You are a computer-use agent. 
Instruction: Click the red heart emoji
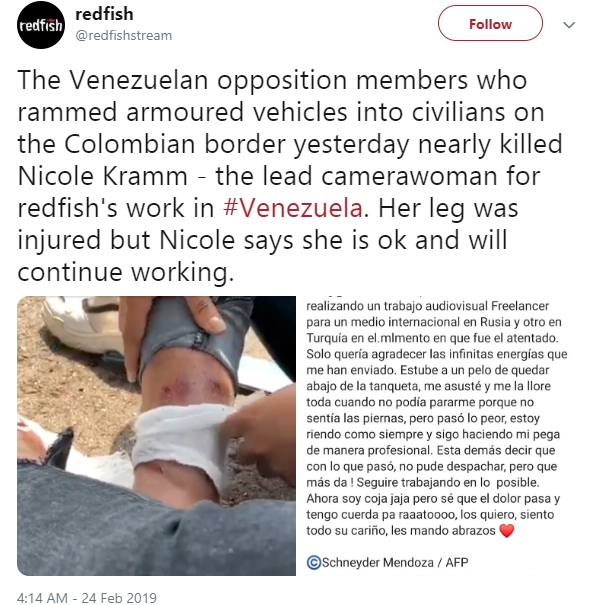[x=506, y=531]
